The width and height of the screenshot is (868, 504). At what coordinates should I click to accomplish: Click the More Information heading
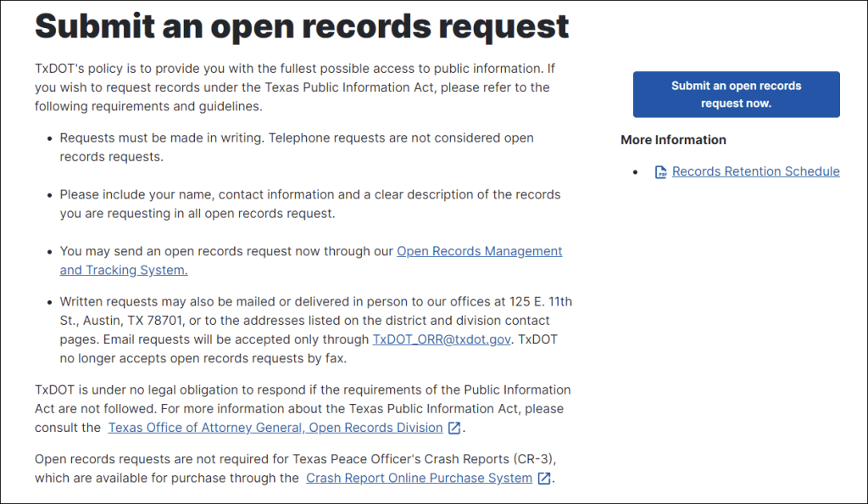673,140
